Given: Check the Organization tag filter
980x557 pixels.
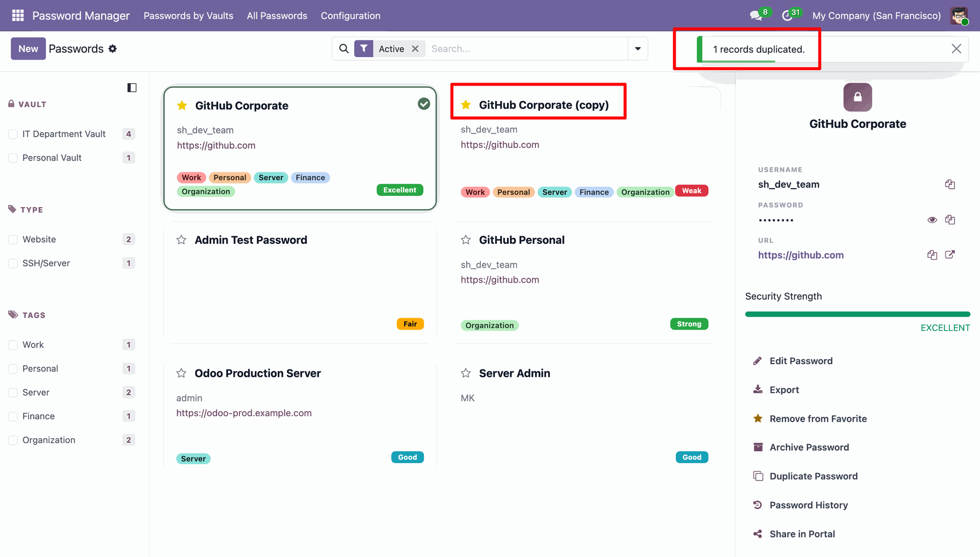Looking at the screenshot, I should pyautogui.click(x=13, y=440).
